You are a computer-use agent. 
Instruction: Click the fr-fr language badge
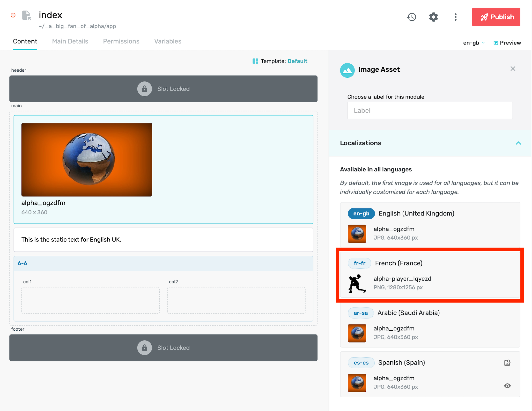click(x=360, y=263)
